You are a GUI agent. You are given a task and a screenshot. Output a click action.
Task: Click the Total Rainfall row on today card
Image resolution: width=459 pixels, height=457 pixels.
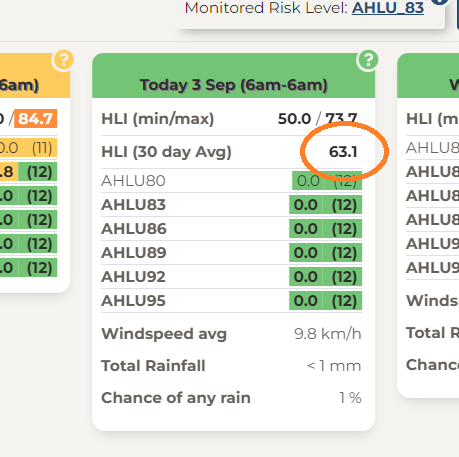coord(231,366)
